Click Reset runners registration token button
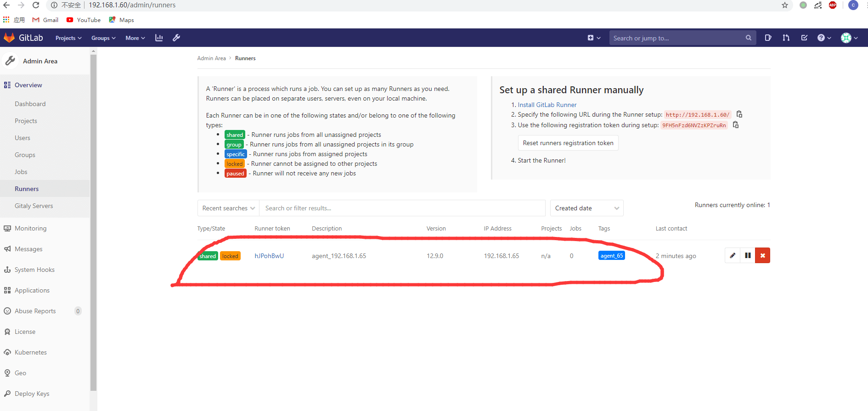 [568, 143]
